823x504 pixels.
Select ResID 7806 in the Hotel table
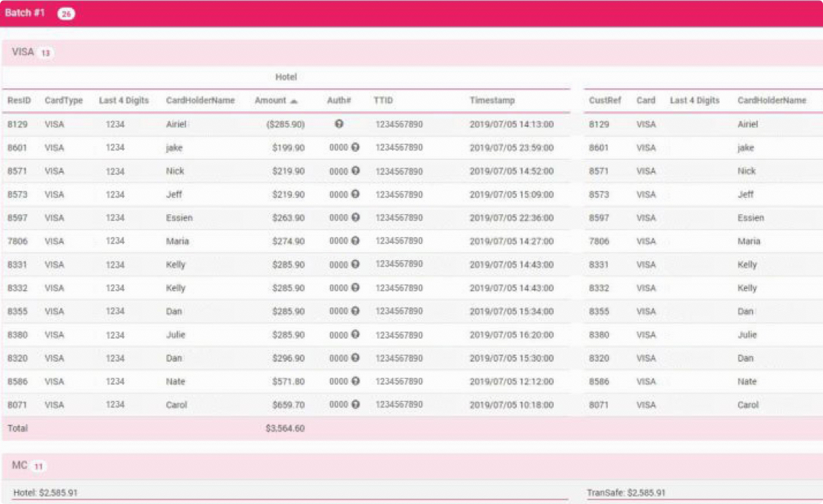pyautogui.click(x=17, y=241)
